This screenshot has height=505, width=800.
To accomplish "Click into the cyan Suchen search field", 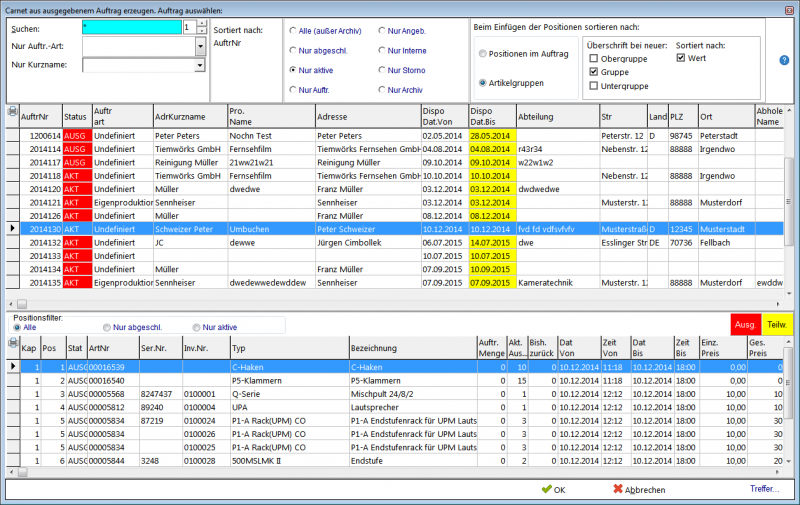I will click(x=131, y=27).
